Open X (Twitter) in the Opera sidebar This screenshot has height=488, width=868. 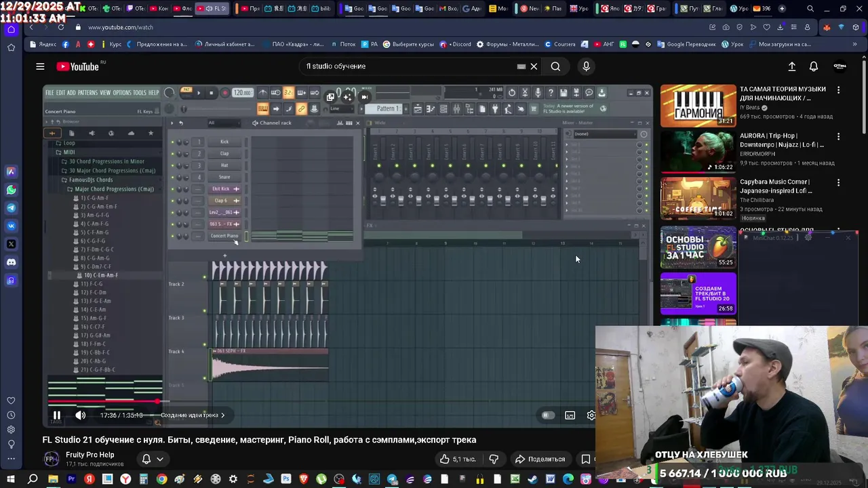(x=11, y=244)
